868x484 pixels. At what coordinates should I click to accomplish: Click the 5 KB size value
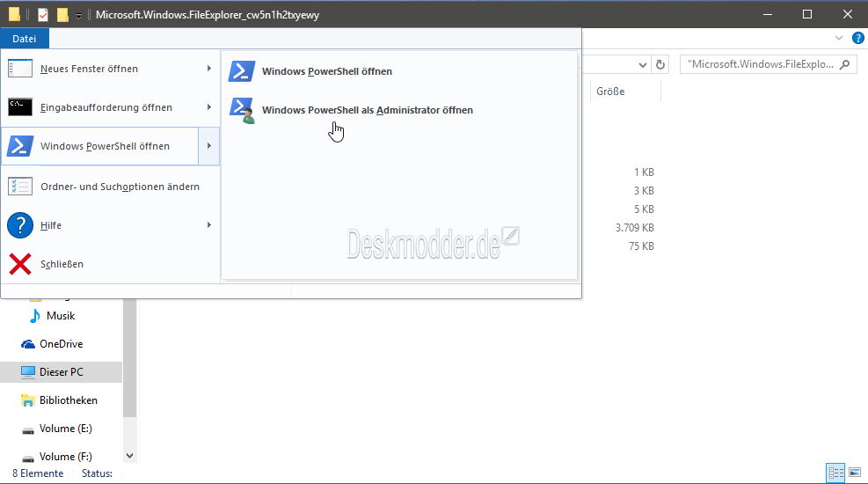644,209
